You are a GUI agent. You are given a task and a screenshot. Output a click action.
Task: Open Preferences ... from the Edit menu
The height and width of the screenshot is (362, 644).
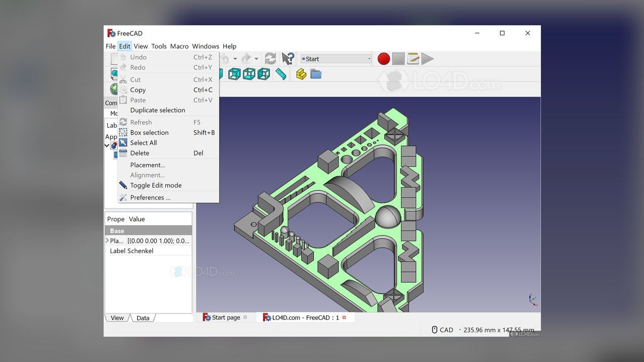click(x=168, y=197)
